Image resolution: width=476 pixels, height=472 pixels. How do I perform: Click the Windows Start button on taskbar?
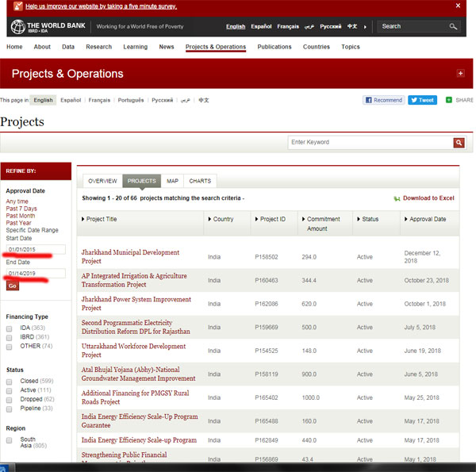coord(4,468)
